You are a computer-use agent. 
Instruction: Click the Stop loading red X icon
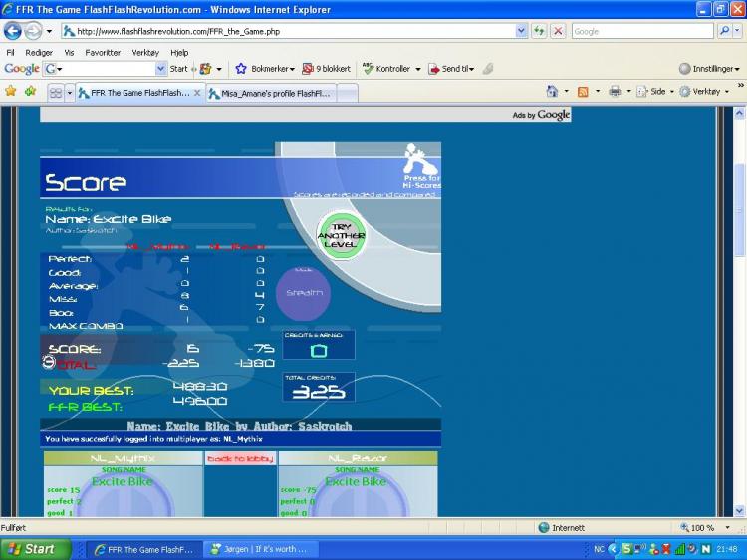point(557,31)
